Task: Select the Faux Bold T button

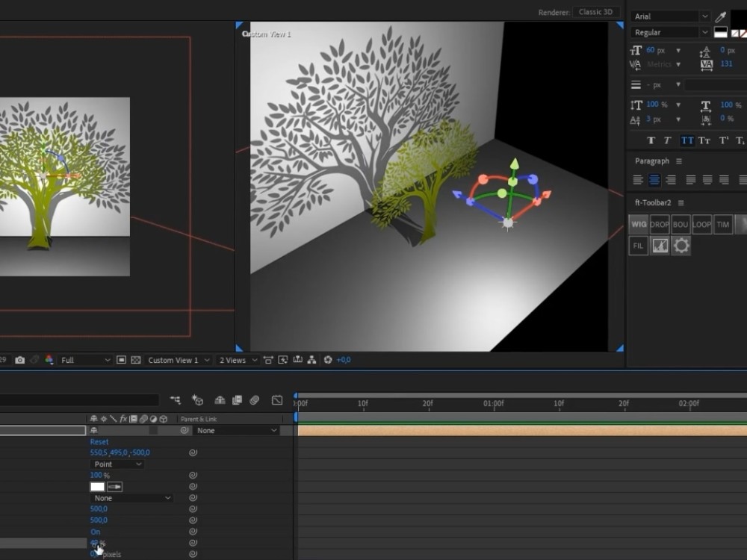Action: tap(651, 140)
